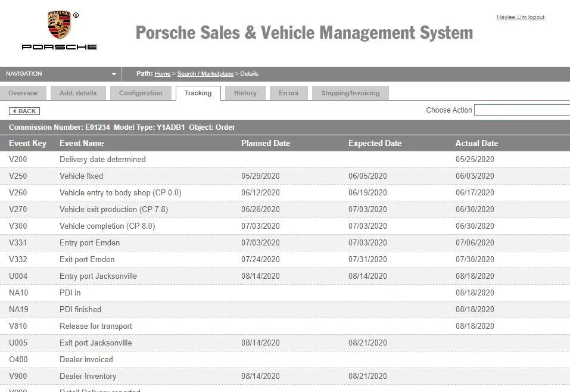Image resolution: width=570 pixels, height=392 pixels.
Task: Click the Commission Number E01234 header text
Action: click(x=59, y=127)
